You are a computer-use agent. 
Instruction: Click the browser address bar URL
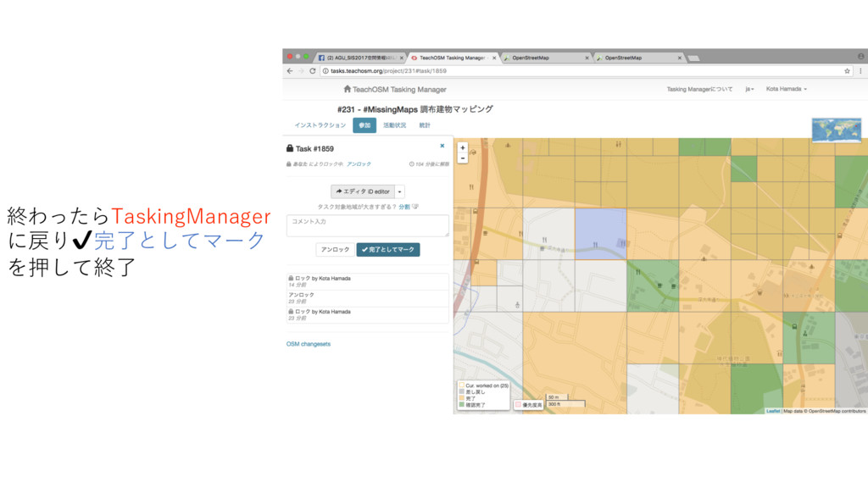pyautogui.click(x=388, y=71)
